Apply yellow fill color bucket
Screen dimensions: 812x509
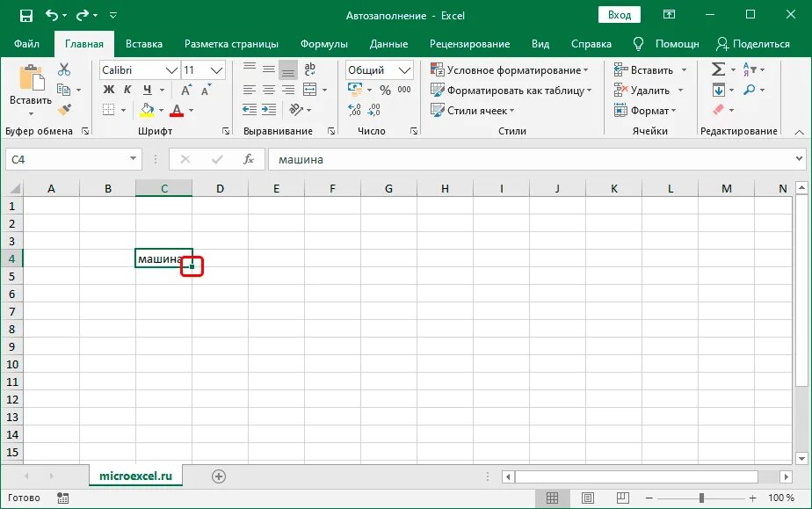pyautogui.click(x=147, y=110)
